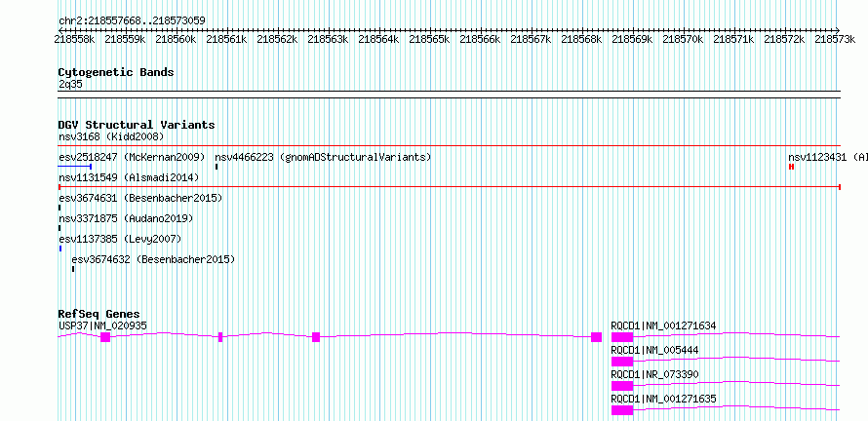The width and height of the screenshot is (868, 421).
Task: Click the black esv3674632 variant marker
Action: [73, 269]
